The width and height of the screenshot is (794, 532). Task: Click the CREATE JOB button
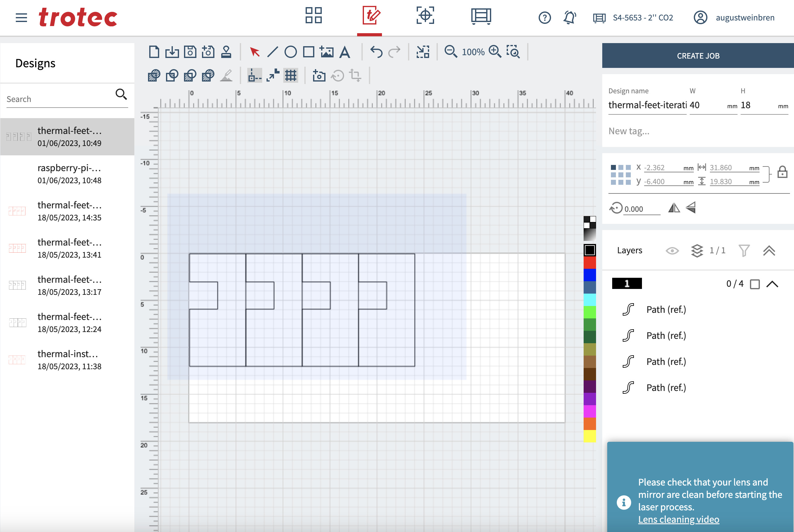point(698,55)
